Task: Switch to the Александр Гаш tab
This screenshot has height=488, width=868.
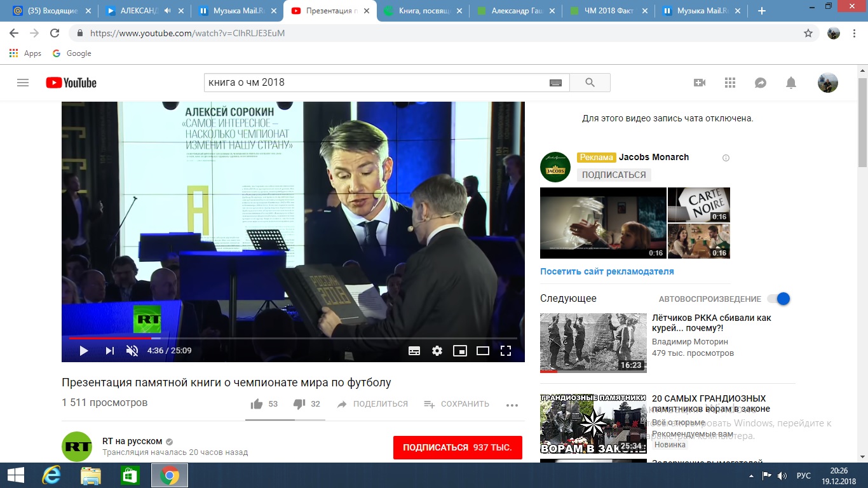Action: 516,11
